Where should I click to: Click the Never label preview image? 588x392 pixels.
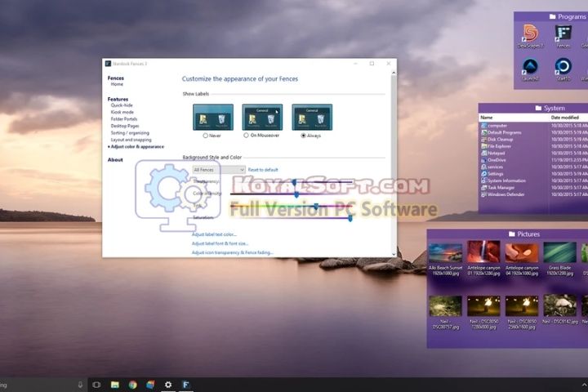coord(213,117)
